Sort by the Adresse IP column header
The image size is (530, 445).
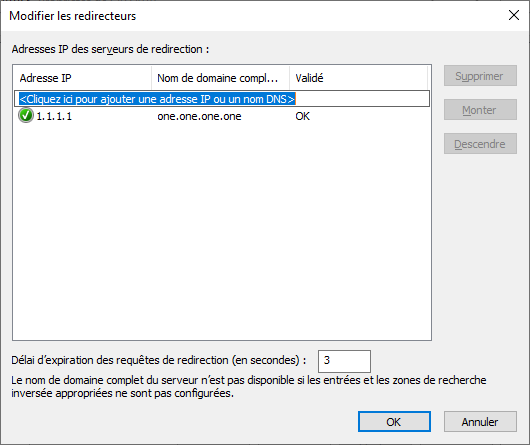pyautogui.click(x=82, y=78)
